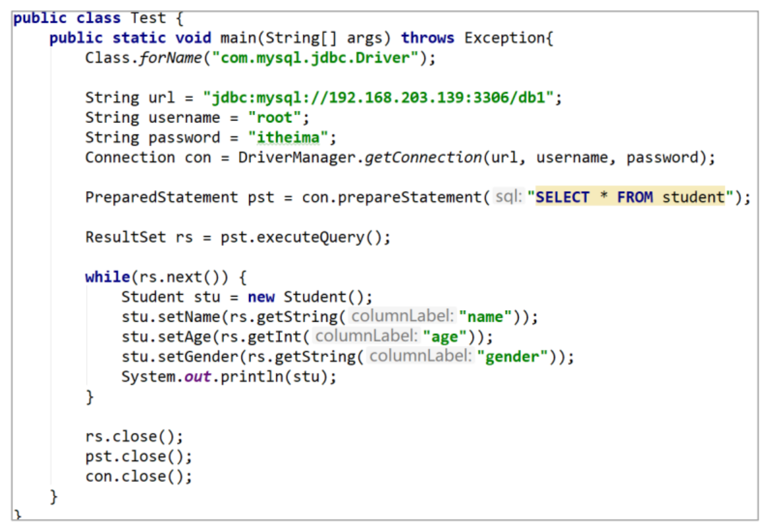Click the "itheima" password string
This screenshot has width=771, height=532.
tap(288, 138)
